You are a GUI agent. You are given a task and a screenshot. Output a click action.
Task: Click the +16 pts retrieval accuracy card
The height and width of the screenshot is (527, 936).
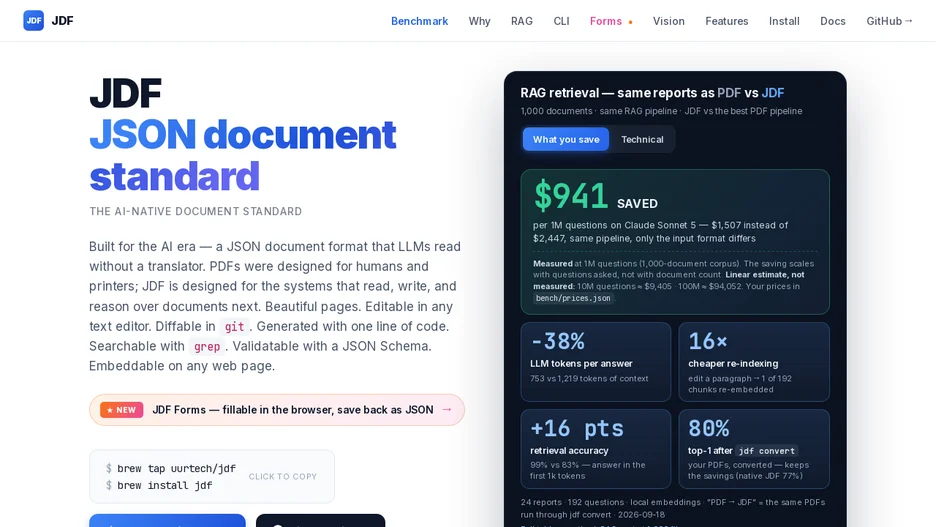point(596,449)
